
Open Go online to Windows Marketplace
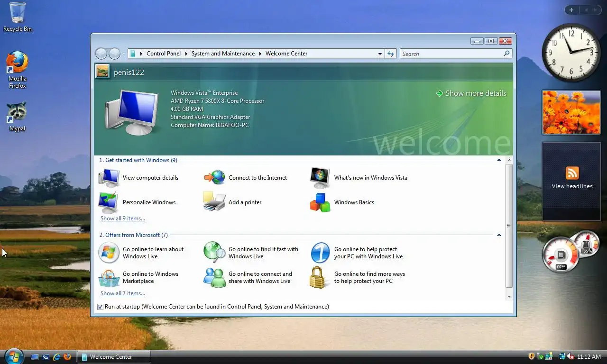pos(138,277)
